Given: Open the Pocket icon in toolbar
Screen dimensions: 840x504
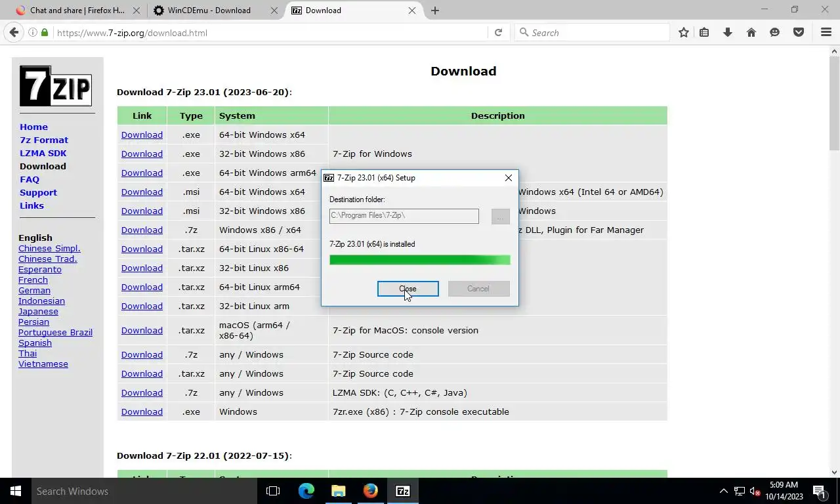Looking at the screenshot, I should tap(799, 32).
